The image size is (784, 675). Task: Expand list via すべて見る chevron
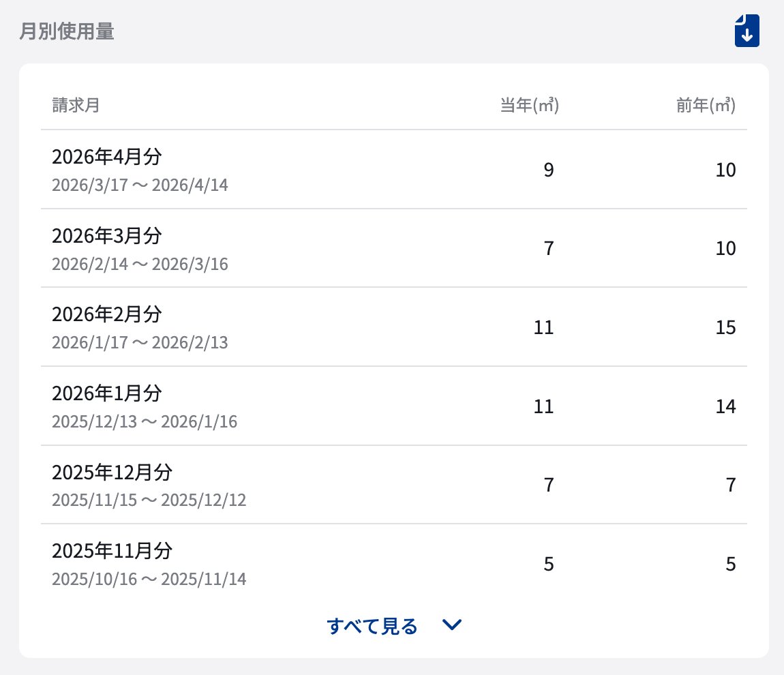452,625
